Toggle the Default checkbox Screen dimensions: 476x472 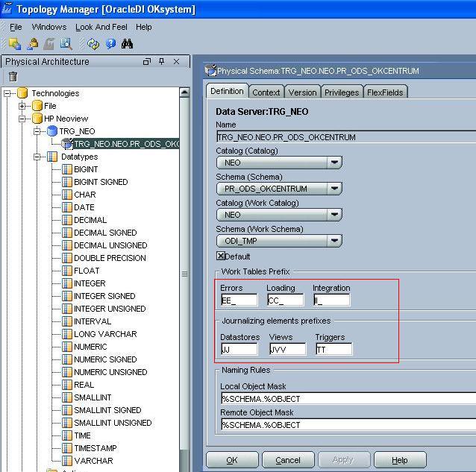[221, 256]
